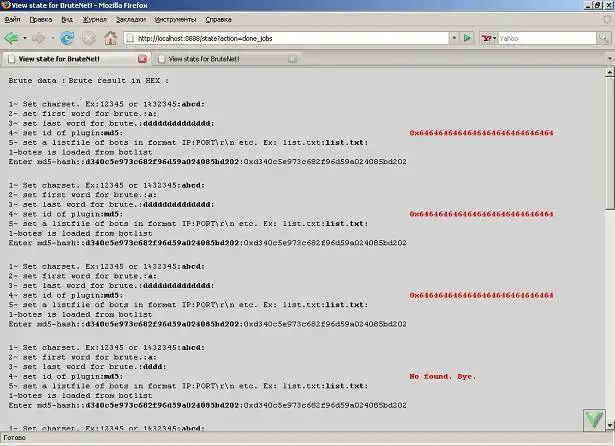Click the Firefox icon in title bar

[5, 5]
